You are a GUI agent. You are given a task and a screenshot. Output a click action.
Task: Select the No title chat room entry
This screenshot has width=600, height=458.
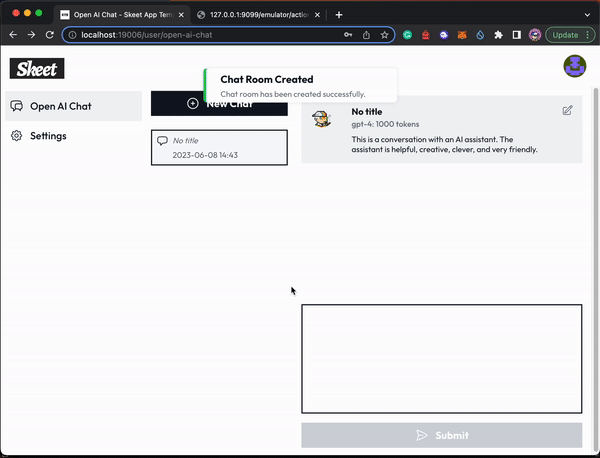[219, 148]
